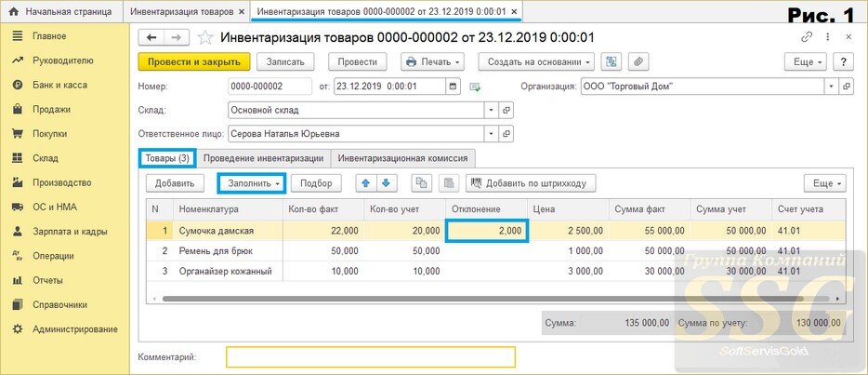The image size is (868, 375).
Task: Open Отчеты section
Action: coord(47,280)
